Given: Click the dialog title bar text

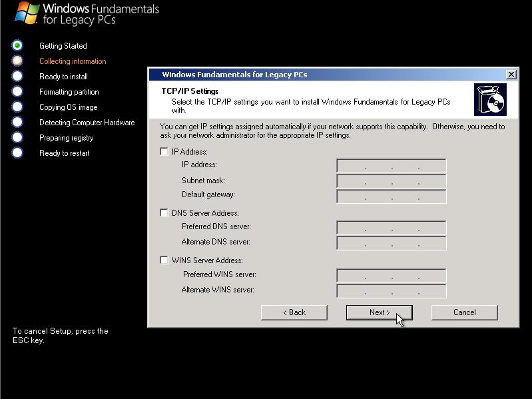Looking at the screenshot, I should pyautogui.click(x=234, y=75).
